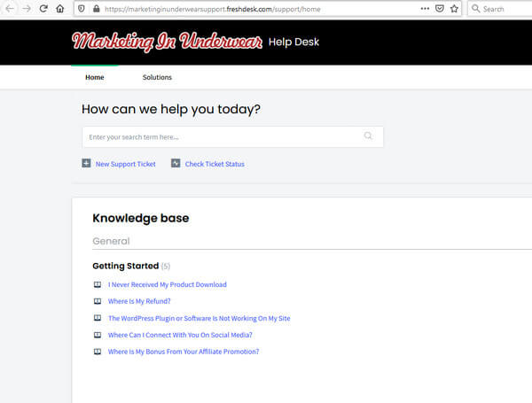This screenshot has height=403, width=532.
Task: Open the page actions three-dot menu
Action: (x=425, y=9)
